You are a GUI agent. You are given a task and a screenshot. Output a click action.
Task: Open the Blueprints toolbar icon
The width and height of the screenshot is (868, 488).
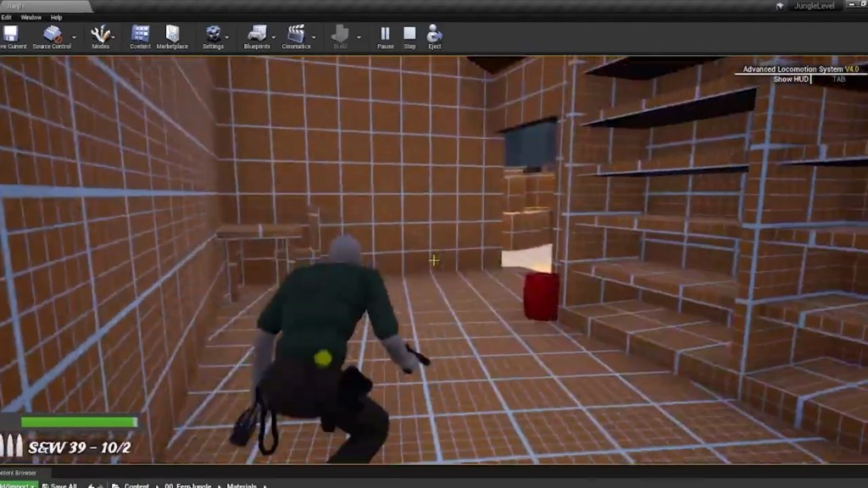click(x=257, y=35)
